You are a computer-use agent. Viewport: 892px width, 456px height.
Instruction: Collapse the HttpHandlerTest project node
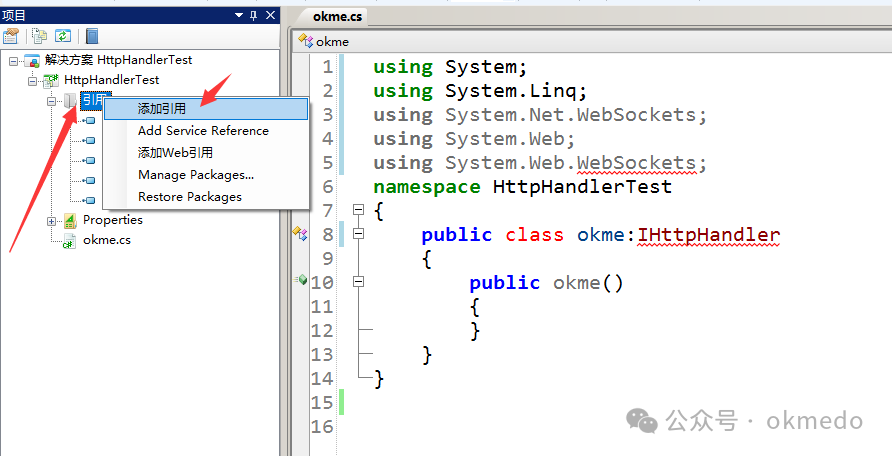pos(33,81)
